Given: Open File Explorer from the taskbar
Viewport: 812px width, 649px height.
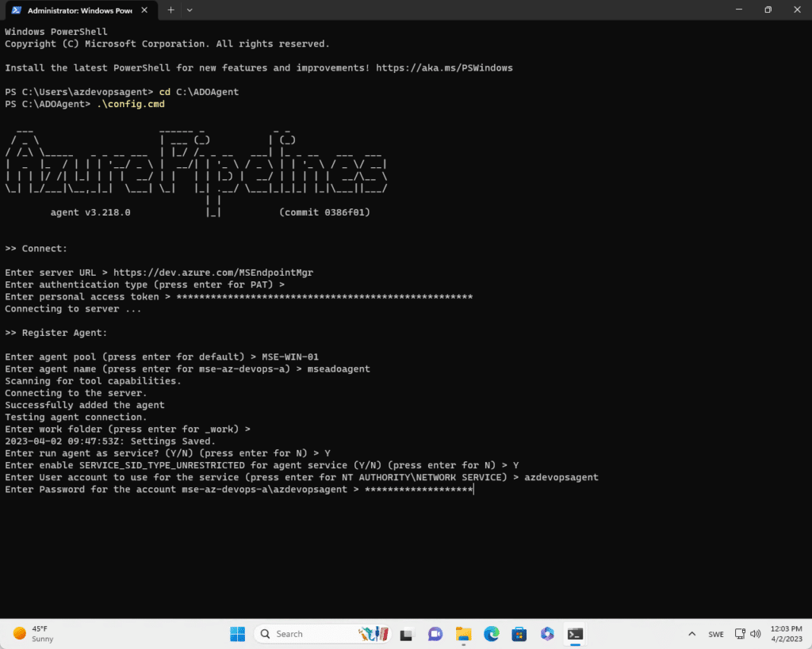Looking at the screenshot, I should pyautogui.click(x=463, y=634).
